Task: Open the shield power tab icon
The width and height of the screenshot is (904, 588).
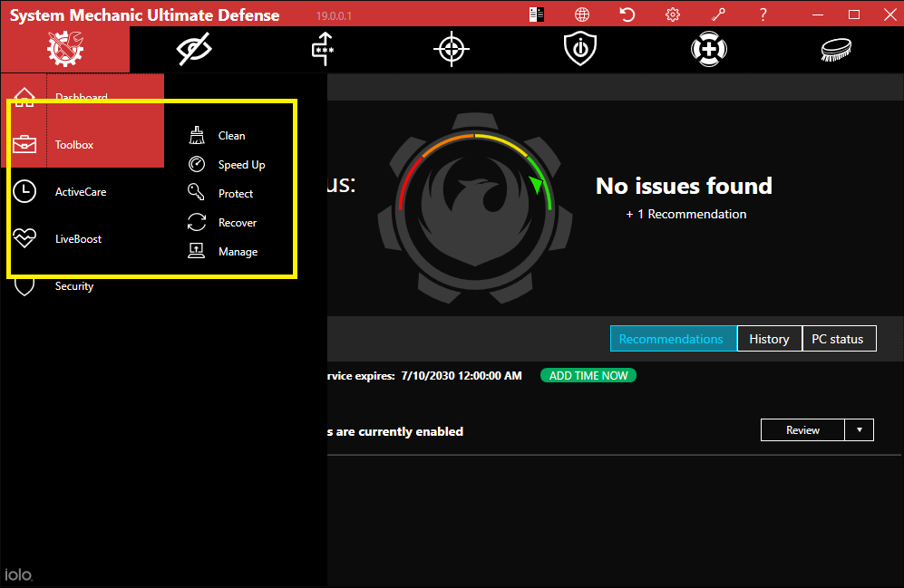Action: click(580, 49)
